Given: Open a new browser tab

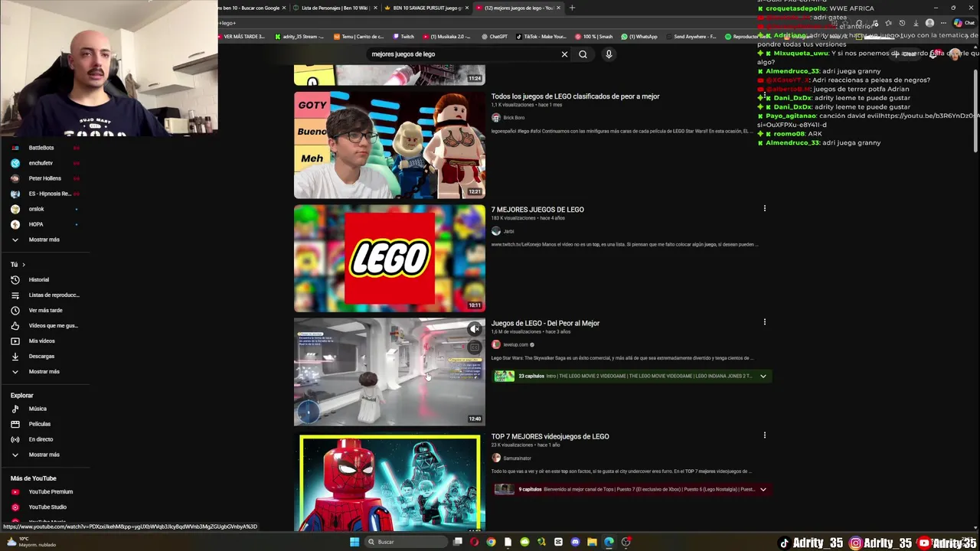Looking at the screenshot, I should click(572, 8).
